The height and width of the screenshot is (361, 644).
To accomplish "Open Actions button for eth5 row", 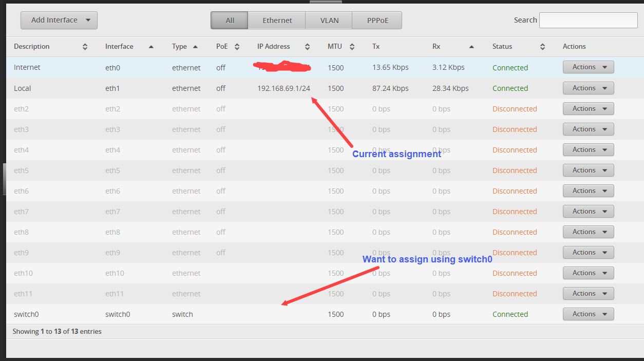I will [x=588, y=170].
